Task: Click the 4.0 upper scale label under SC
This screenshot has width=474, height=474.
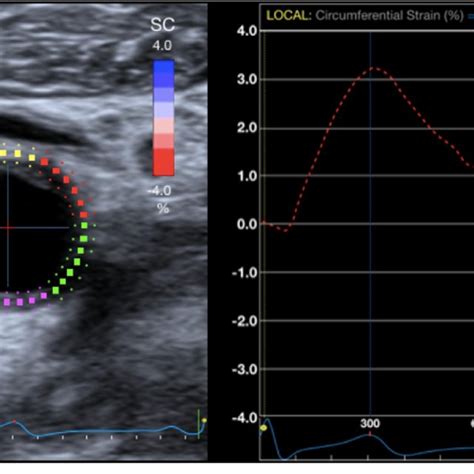Action: pyautogui.click(x=162, y=46)
